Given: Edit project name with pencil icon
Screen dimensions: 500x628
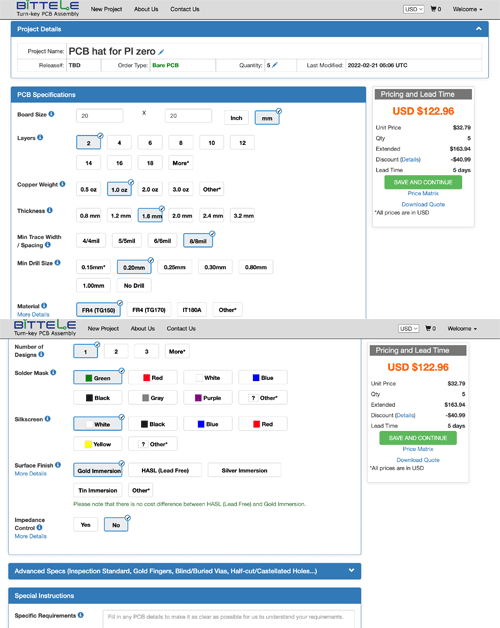Looking at the screenshot, I should [161, 52].
